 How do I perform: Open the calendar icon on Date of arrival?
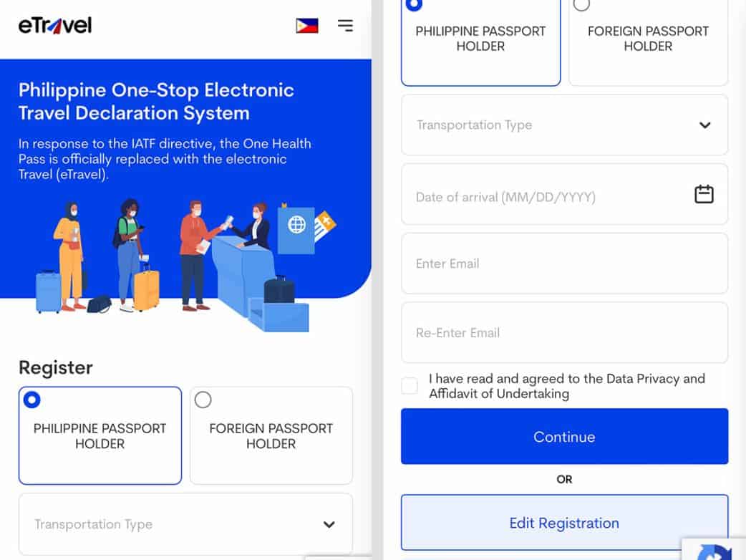[703, 194]
